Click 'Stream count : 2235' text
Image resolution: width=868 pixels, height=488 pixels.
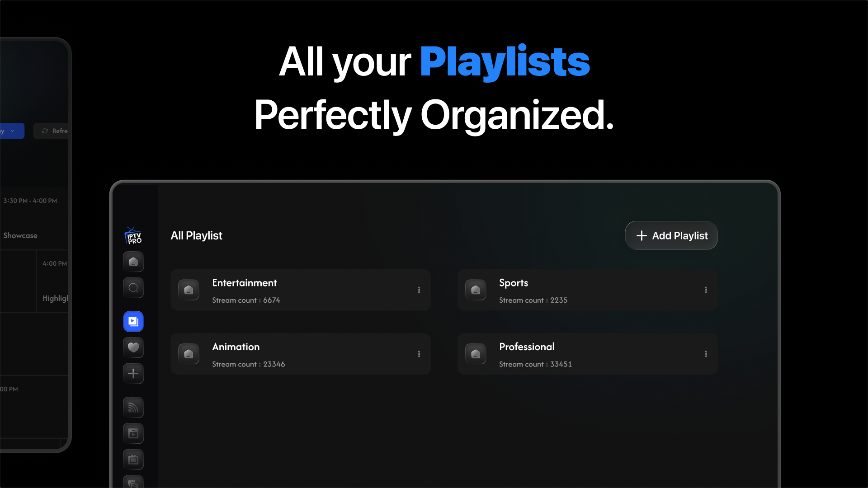coord(533,300)
